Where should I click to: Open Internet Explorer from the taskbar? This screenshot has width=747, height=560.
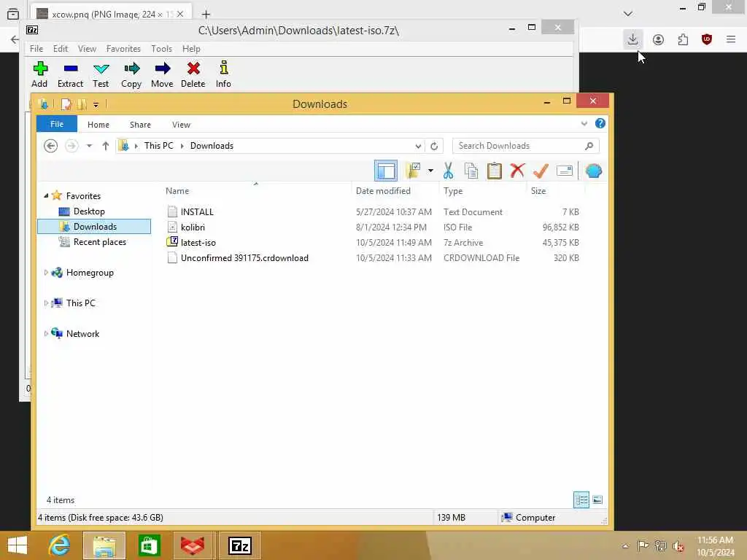point(59,545)
